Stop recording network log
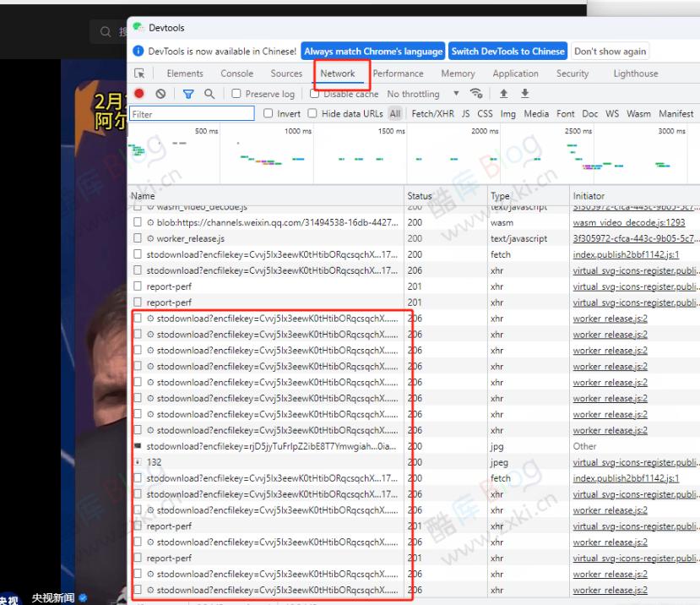Viewport: 700px width, 605px height. coord(139,94)
